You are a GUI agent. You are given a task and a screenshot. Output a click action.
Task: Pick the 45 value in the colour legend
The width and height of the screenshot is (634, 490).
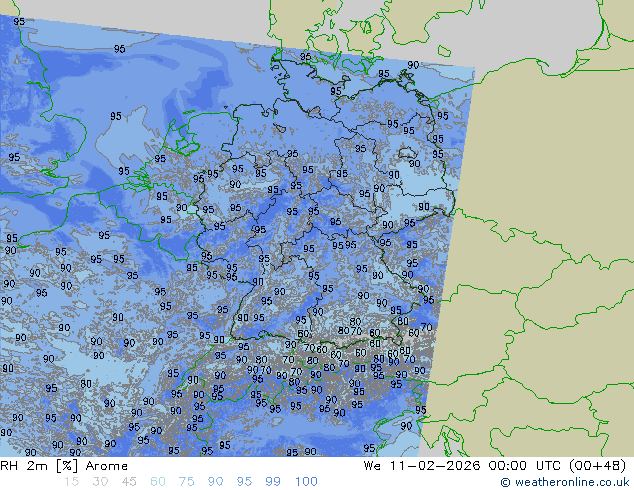click(x=129, y=482)
